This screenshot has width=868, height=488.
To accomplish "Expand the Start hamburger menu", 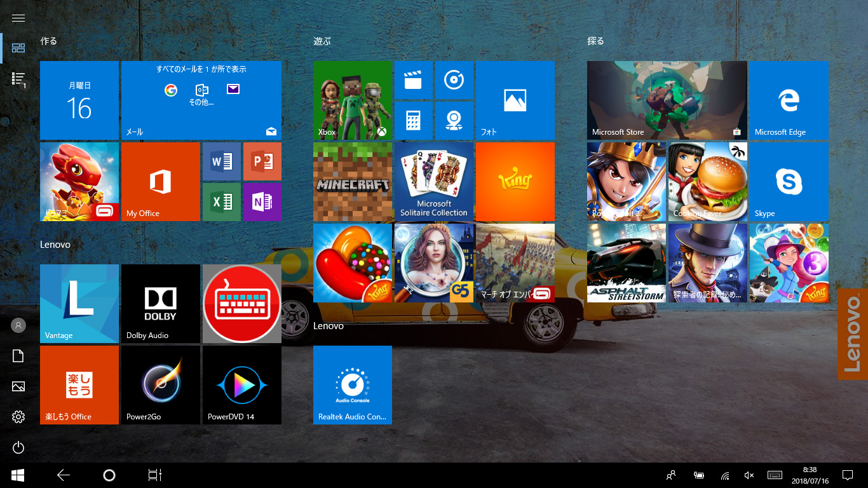I will 18,18.
